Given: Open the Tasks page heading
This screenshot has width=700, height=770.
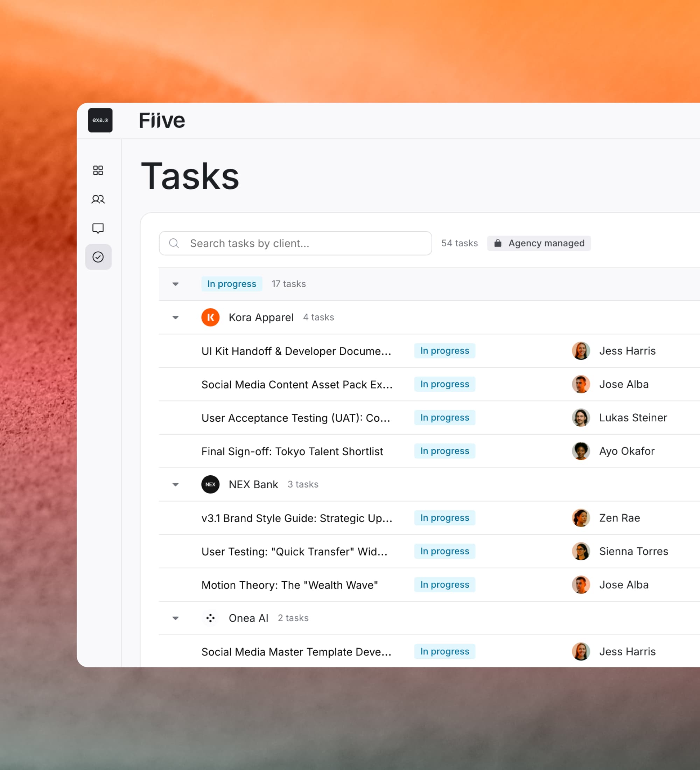Looking at the screenshot, I should [190, 175].
